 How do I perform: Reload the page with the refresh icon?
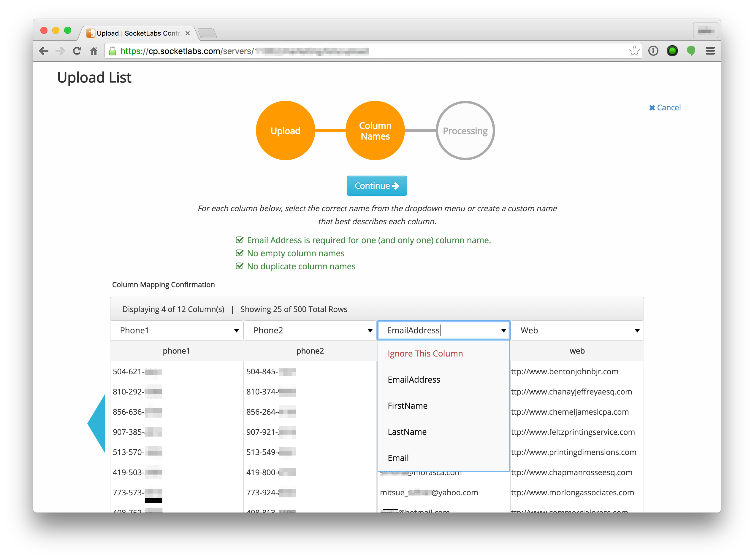(x=77, y=51)
